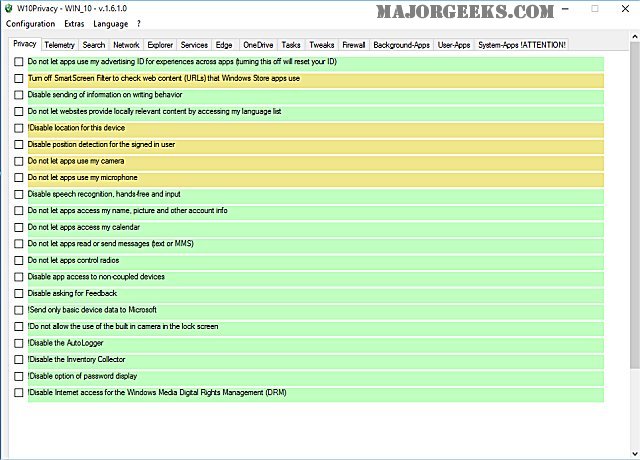This screenshot has width=640, height=460.
Task: Open the question mark help menu
Action: (x=139, y=23)
